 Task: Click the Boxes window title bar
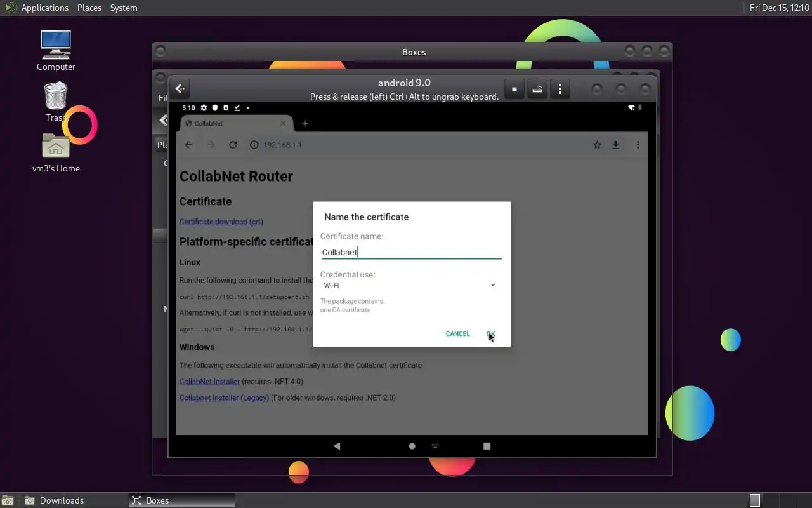(x=412, y=52)
